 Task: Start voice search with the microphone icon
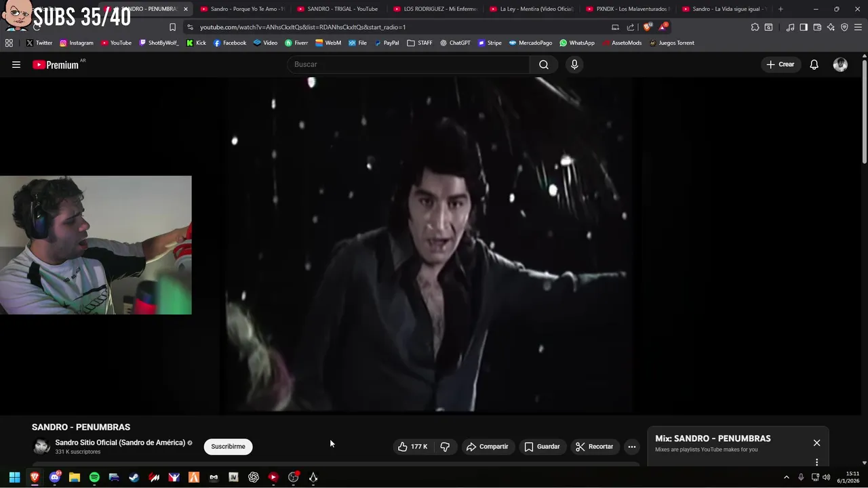574,64
